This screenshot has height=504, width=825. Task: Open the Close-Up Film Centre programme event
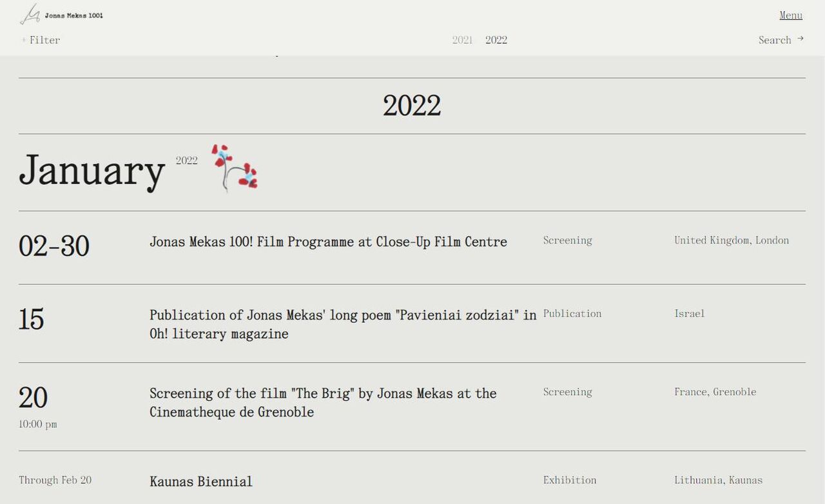click(x=328, y=242)
